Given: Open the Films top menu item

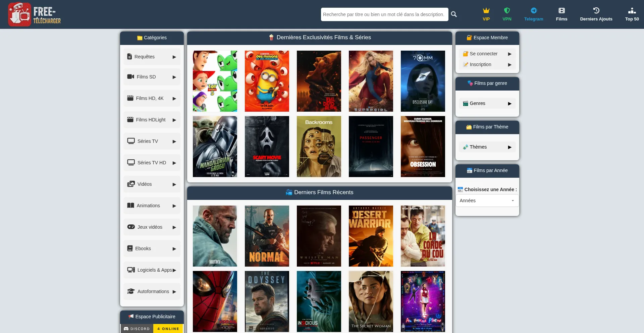Looking at the screenshot, I should pos(561,14).
